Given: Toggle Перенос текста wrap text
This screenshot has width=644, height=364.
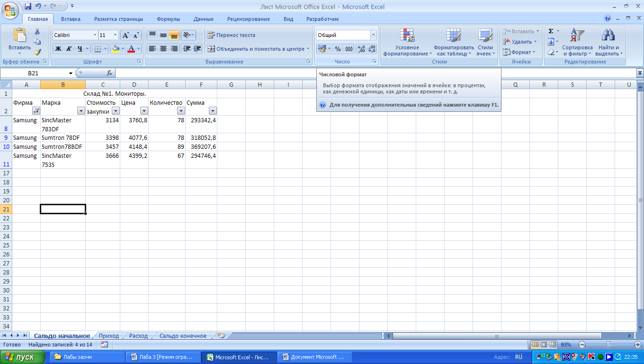Looking at the screenshot, I should pos(232,35).
